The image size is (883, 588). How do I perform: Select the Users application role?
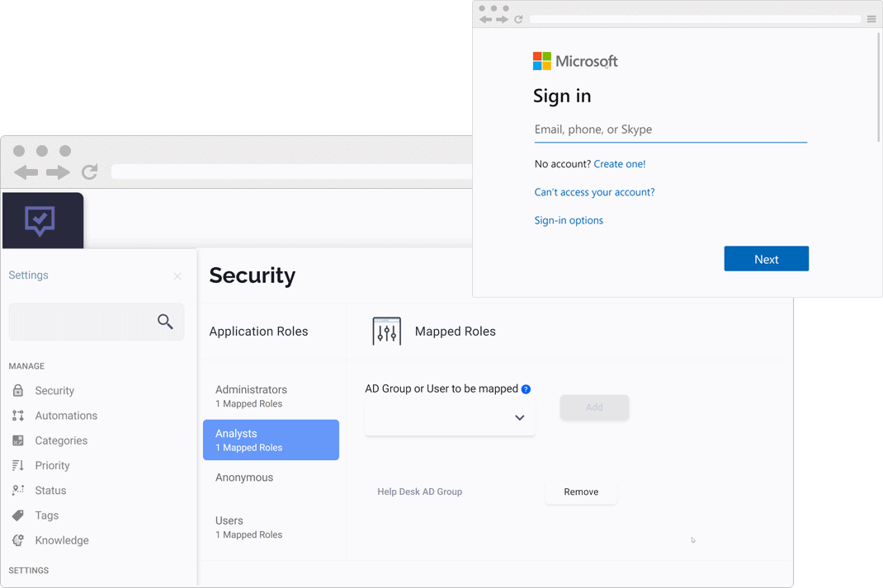click(x=271, y=527)
